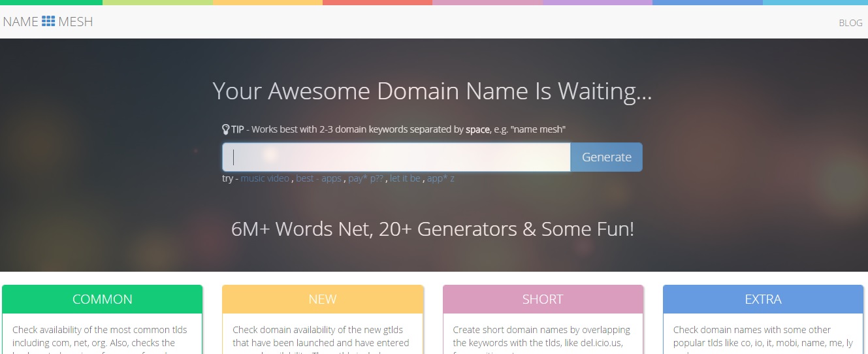Click the lime green top stripe segment
The height and width of the screenshot is (354, 868).
tap(157, 3)
